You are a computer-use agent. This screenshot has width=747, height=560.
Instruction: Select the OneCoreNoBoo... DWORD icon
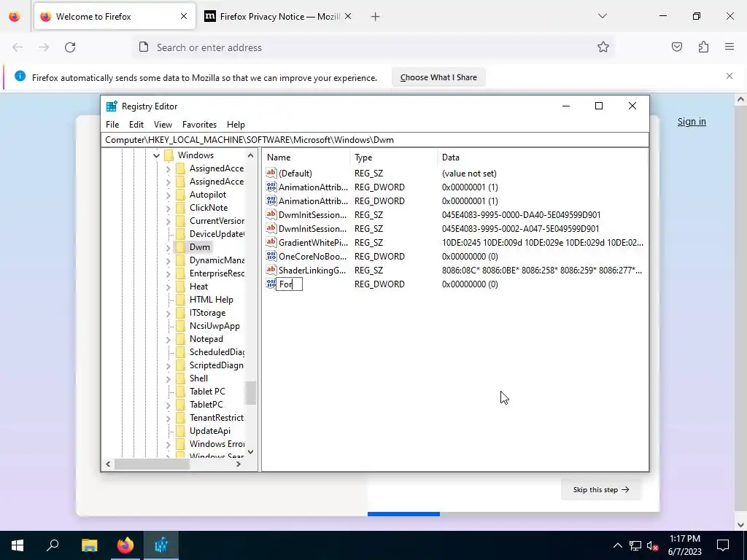271,256
